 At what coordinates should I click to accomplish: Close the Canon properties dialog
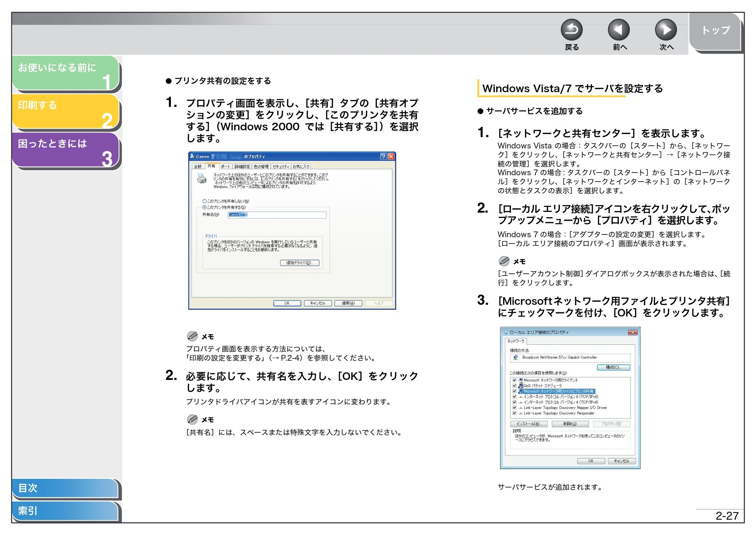pyautogui.click(x=391, y=156)
